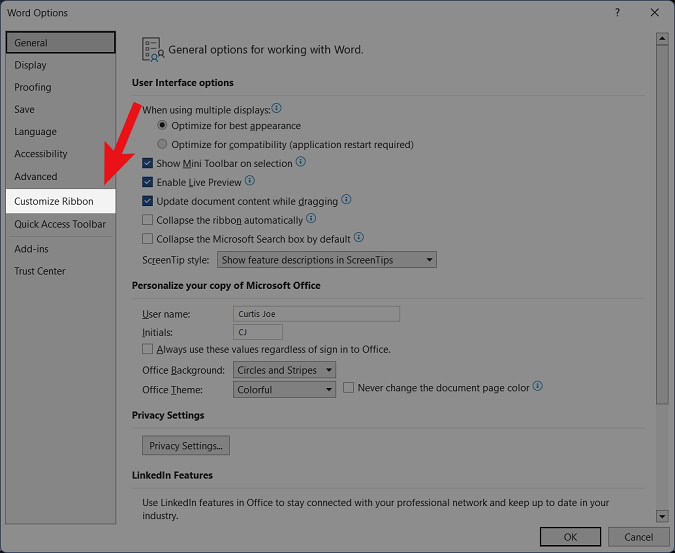Click the General options header icon
Image resolution: width=675 pixels, height=553 pixels.
coord(153,49)
